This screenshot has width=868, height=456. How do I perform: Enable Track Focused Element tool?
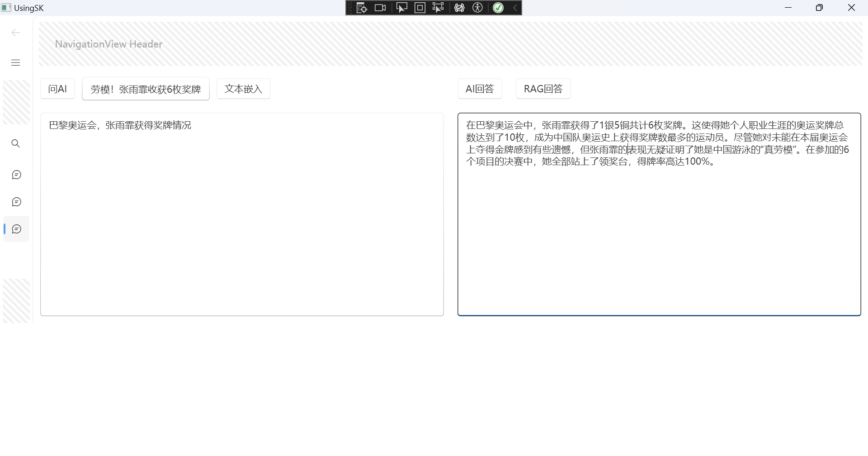coord(438,8)
